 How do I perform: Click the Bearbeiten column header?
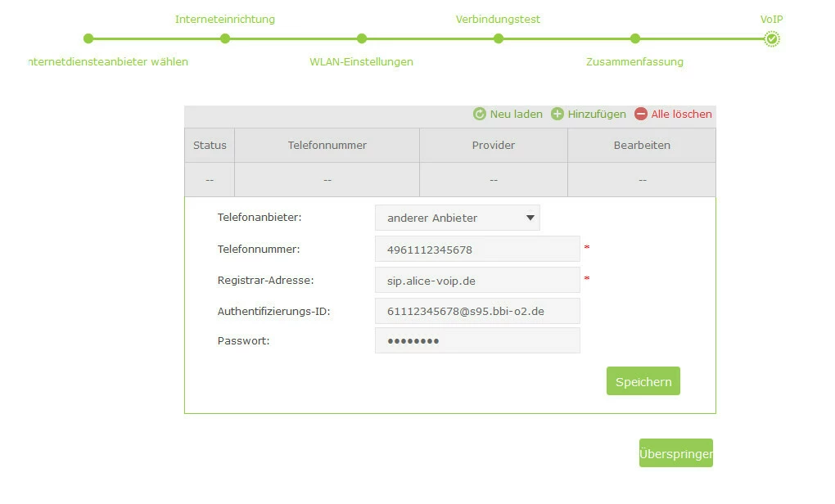(642, 146)
